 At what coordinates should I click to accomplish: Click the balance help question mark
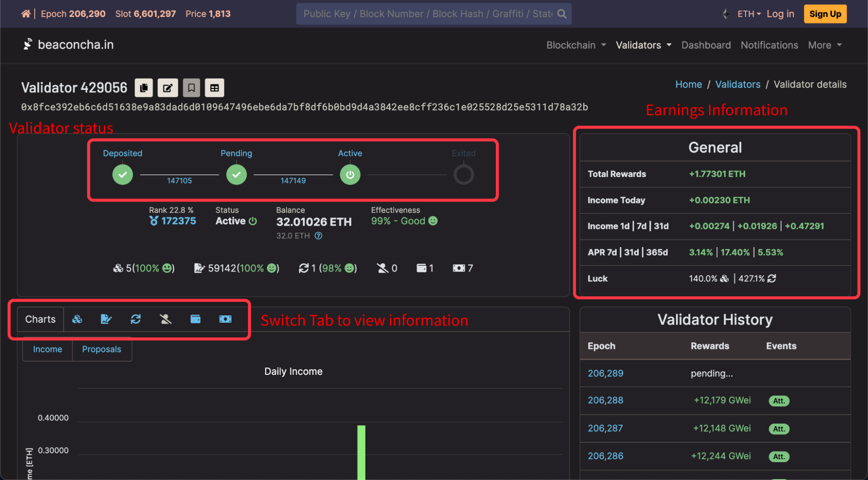pyautogui.click(x=318, y=236)
